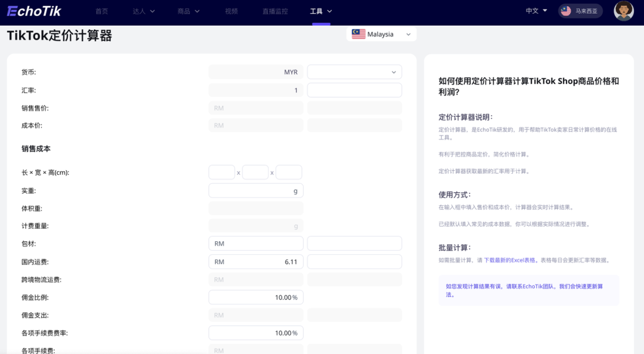Click the 包材 secondary currency field
The width and height of the screenshot is (644, 354).
click(354, 244)
